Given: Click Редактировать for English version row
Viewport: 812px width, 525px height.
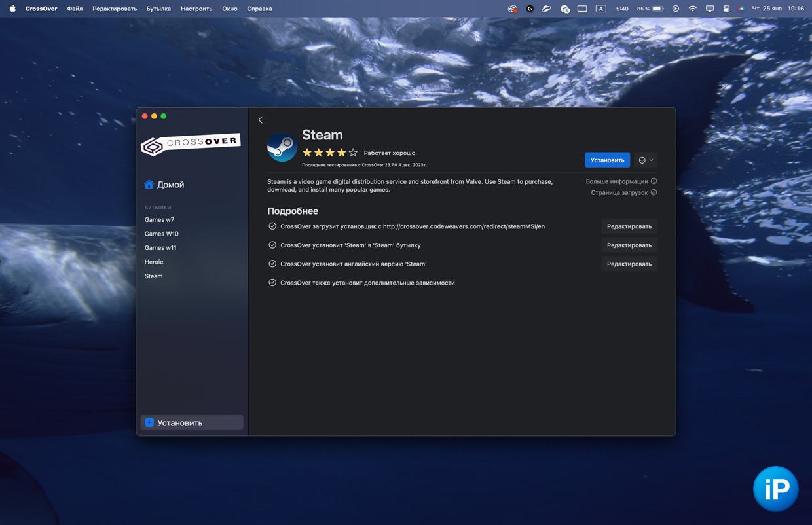Looking at the screenshot, I should click(x=629, y=264).
